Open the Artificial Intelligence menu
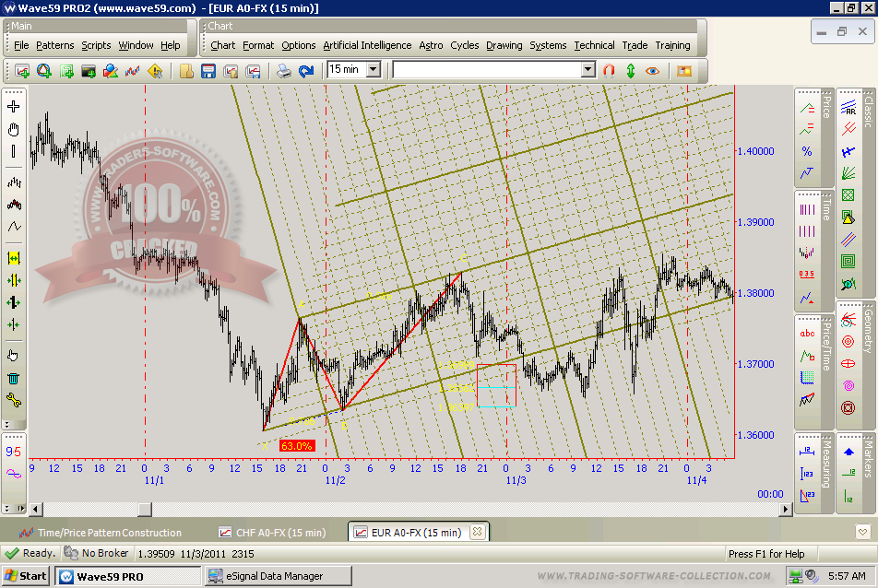Viewport: 878px width, 588px height. pos(367,45)
